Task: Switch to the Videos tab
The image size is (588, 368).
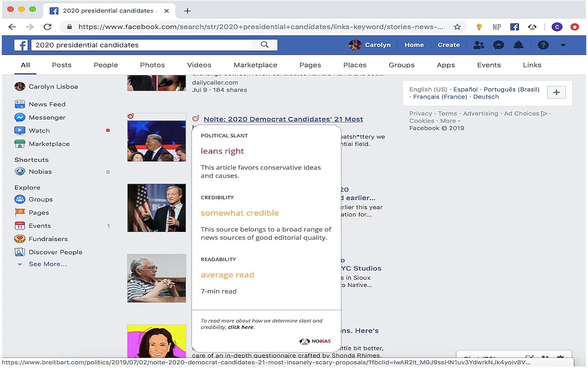Action: 199,65
